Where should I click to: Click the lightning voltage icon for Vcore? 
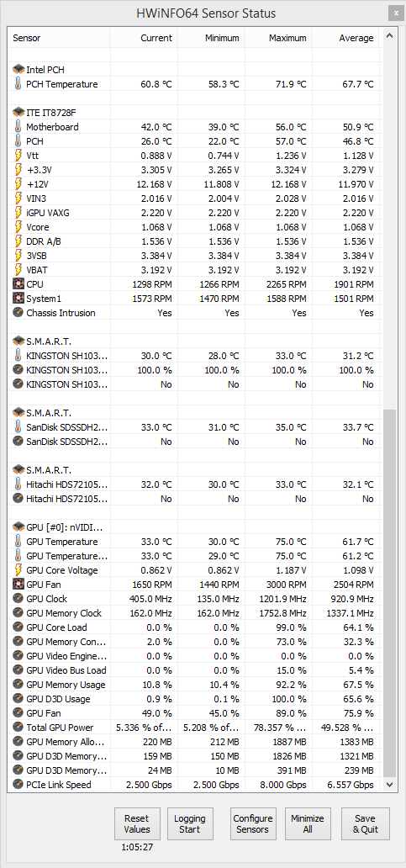pyautogui.click(x=18, y=227)
